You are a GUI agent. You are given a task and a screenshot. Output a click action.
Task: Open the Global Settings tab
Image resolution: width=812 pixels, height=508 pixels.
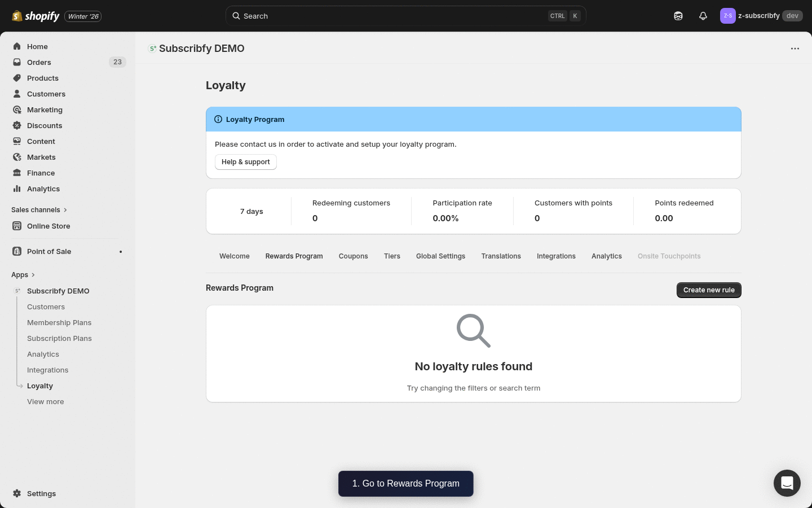point(440,256)
